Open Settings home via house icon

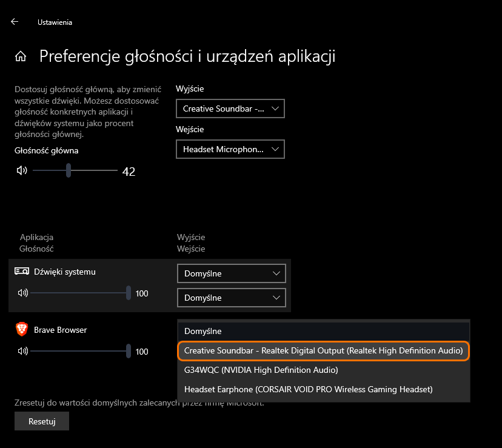tap(21, 56)
